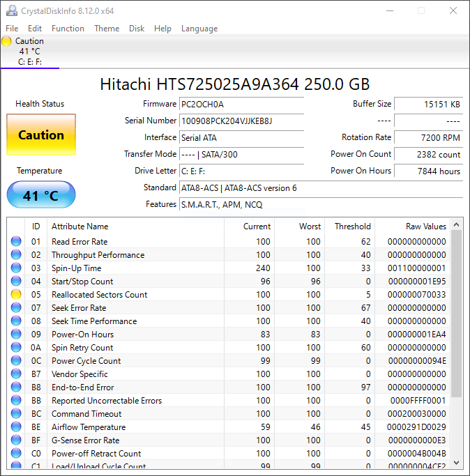The image size is (470, 476).
Task: Click the status icon for Seek Error Rate
Action: 16,307
